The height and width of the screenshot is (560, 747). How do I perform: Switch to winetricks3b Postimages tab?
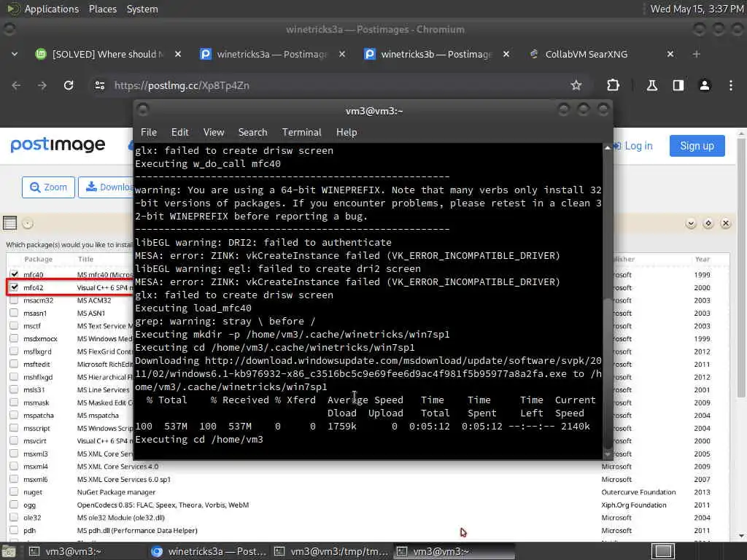tap(436, 54)
